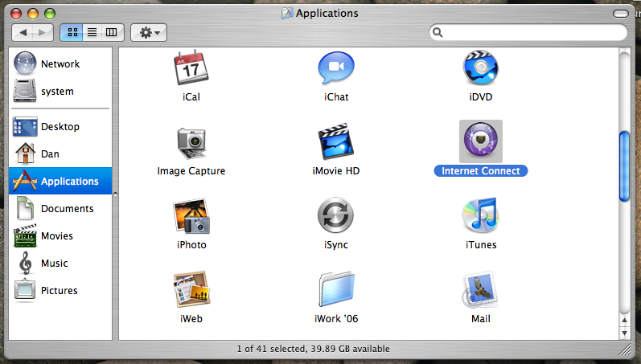
Task: Click the iDVD application icon
Action: pos(480,68)
